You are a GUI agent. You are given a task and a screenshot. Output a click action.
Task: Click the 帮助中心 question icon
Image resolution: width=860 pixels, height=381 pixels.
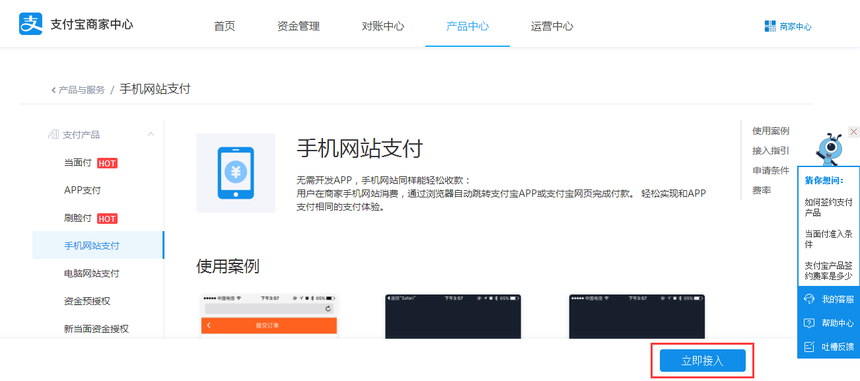809,323
